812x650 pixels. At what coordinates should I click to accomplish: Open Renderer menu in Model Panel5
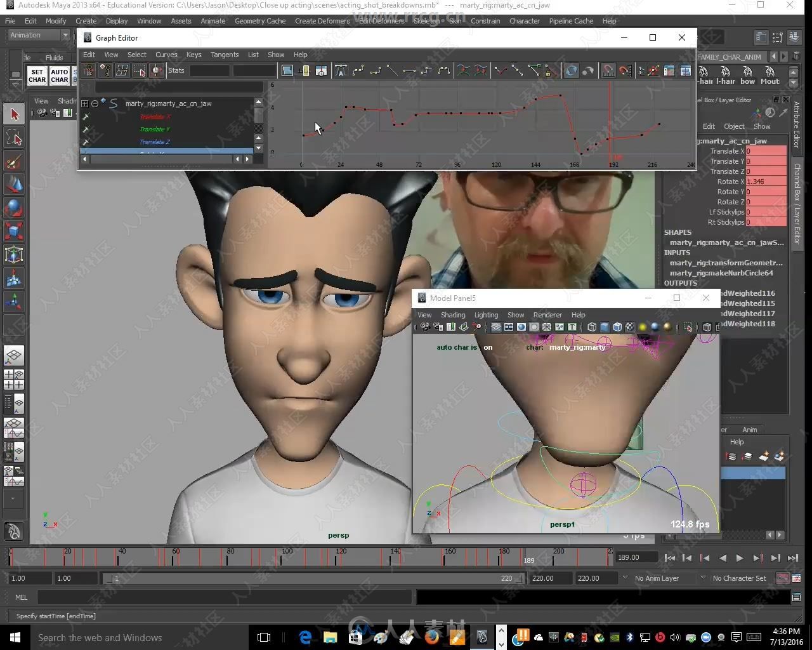[x=547, y=315]
